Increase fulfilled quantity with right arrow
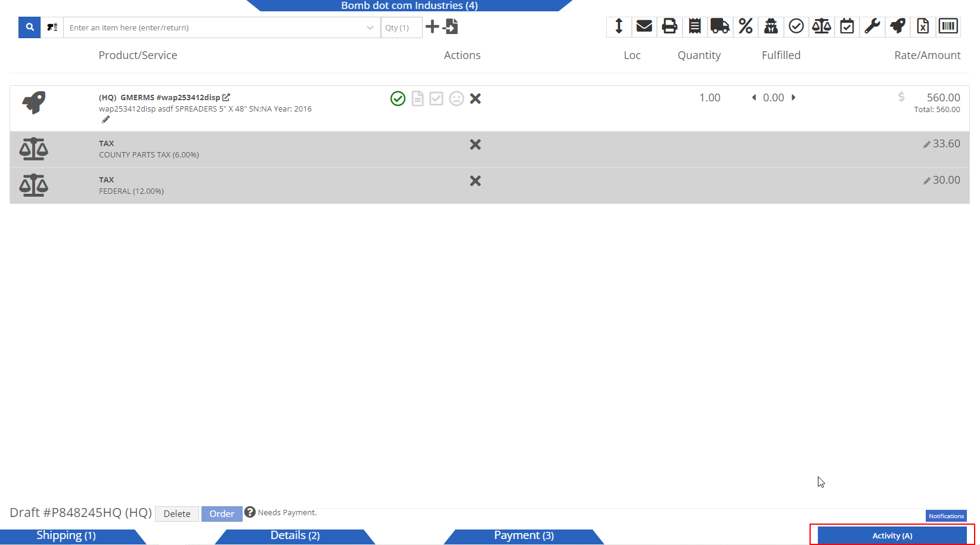Viewport: 980px width, 545px height. click(793, 97)
